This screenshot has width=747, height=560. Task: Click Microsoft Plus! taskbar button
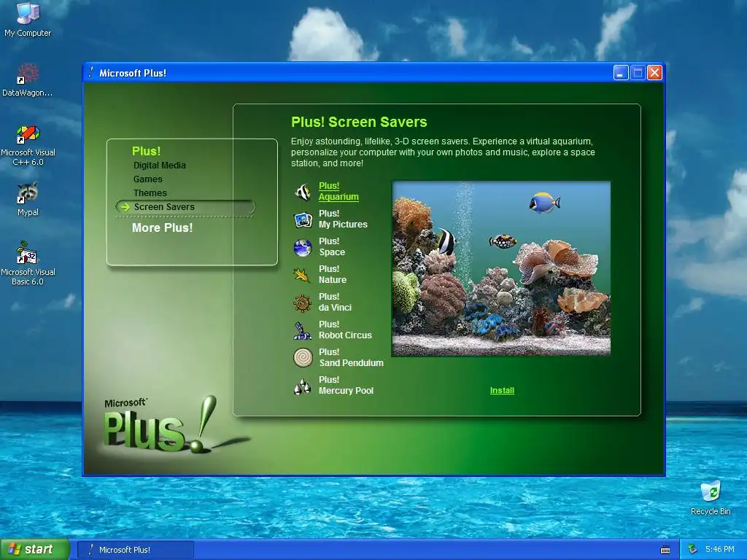tap(135, 550)
